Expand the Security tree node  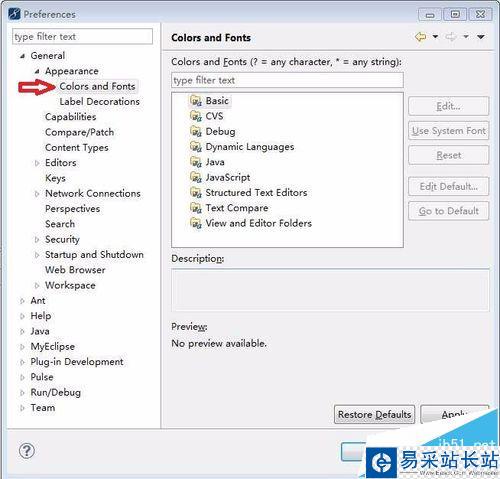coord(37,239)
